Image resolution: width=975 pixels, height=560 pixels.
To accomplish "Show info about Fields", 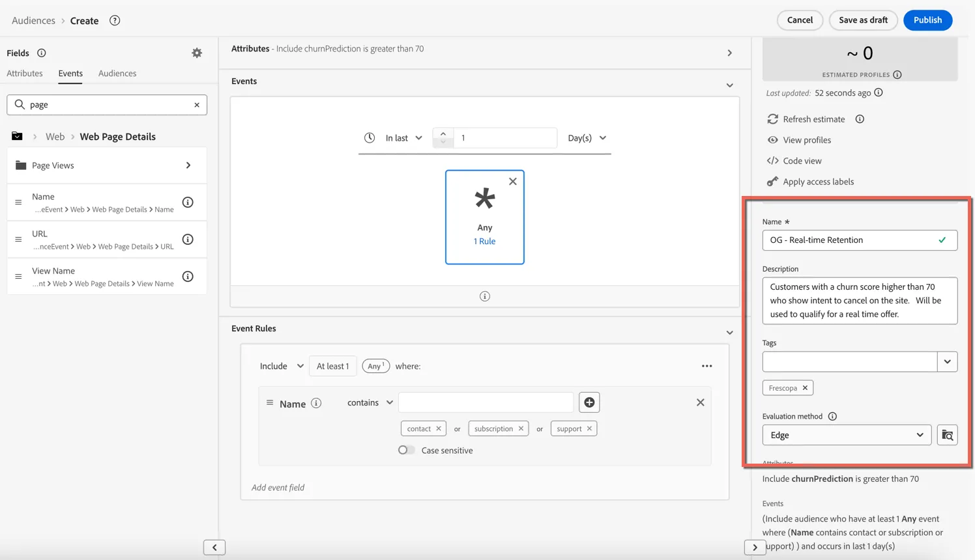I will pyautogui.click(x=42, y=53).
